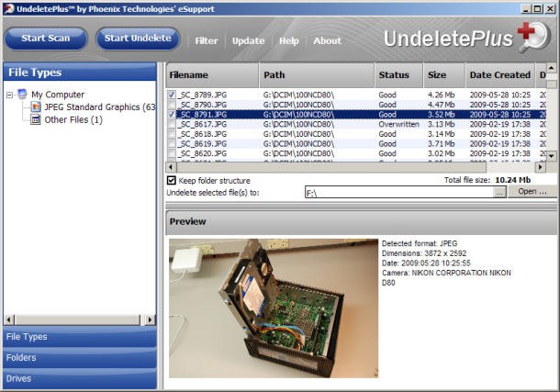This screenshot has height=392, width=560.
Task: Sort by Date Created column header
Action: (x=500, y=75)
